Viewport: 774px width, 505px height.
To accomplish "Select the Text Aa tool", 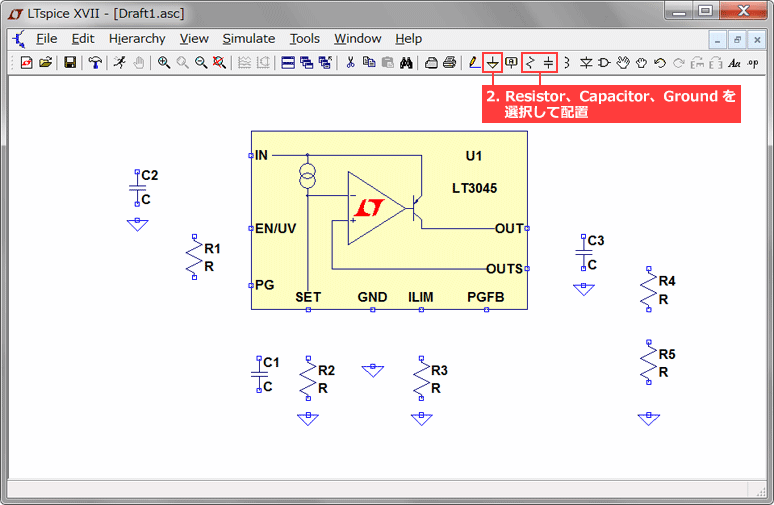I will (735, 63).
